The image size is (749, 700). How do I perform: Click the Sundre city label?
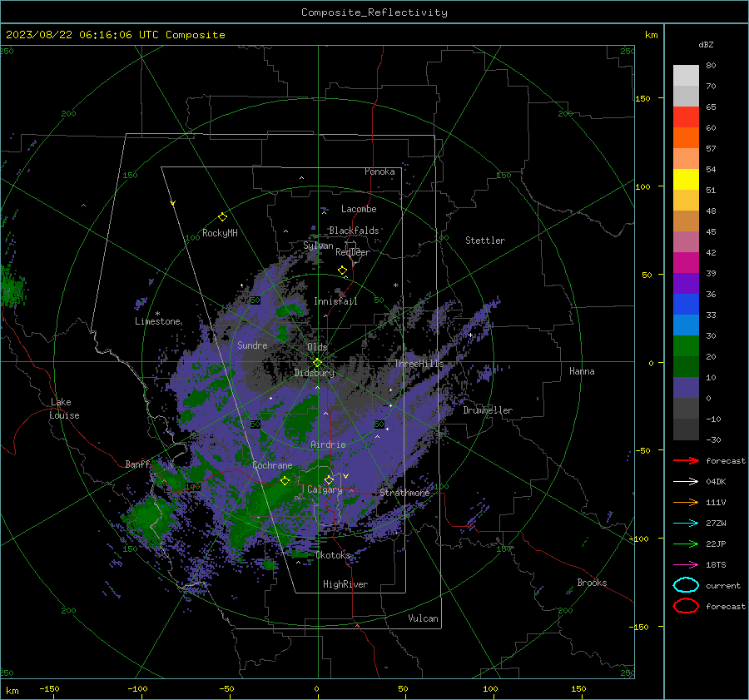coord(252,345)
